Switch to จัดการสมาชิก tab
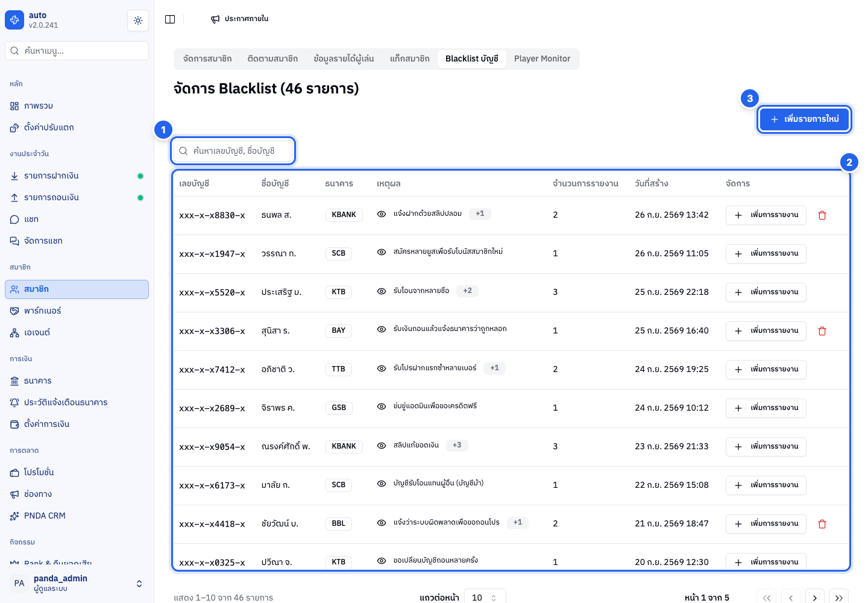This screenshot has width=868, height=603. 207,59
